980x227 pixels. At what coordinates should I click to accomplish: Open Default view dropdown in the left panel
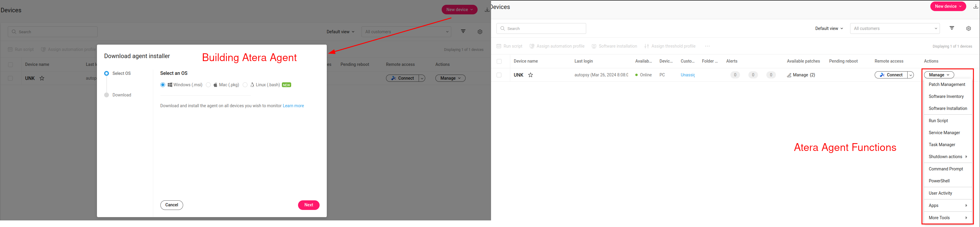coord(341,32)
